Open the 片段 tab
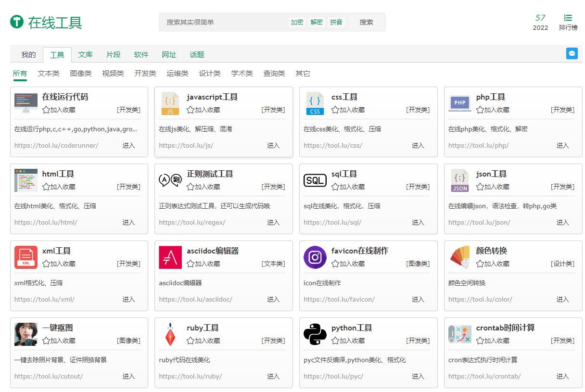The height and width of the screenshot is (392, 585). point(114,55)
